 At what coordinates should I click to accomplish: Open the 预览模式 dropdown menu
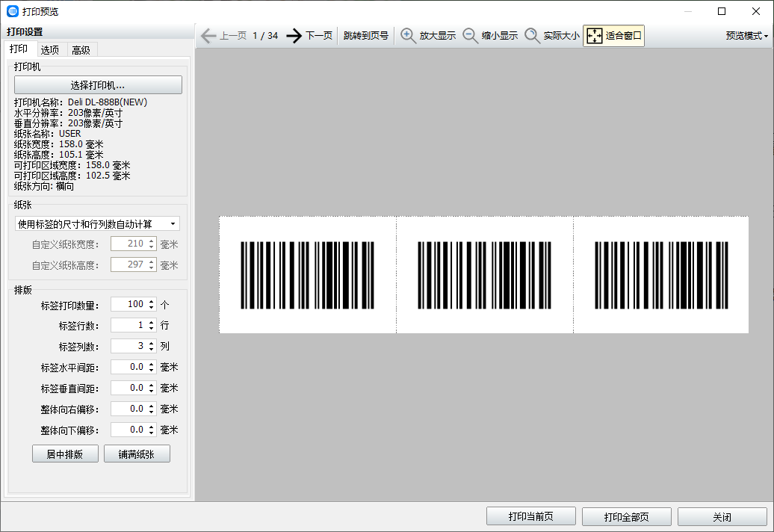pyautogui.click(x=747, y=36)
